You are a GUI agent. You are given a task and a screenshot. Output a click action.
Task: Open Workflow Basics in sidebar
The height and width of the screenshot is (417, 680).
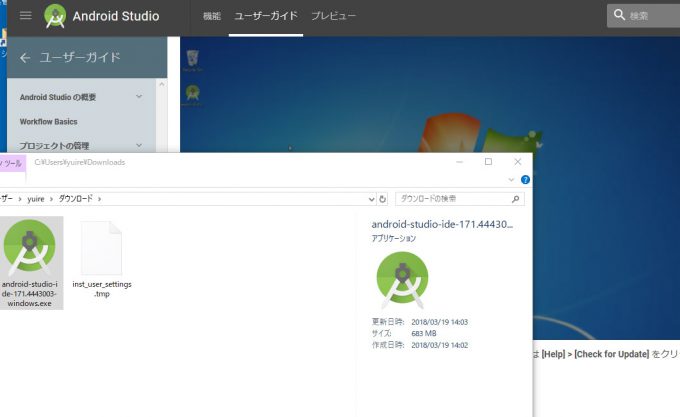[49, 122]
